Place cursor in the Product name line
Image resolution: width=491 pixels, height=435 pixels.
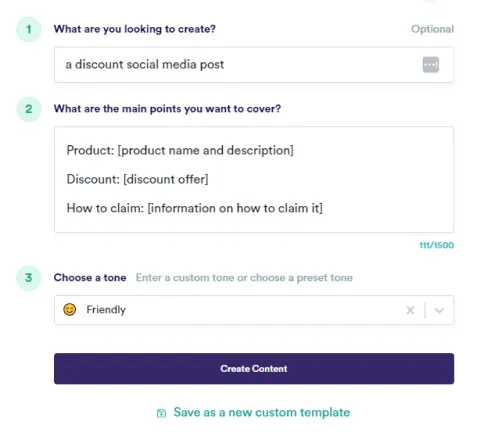tap(180, 150)
